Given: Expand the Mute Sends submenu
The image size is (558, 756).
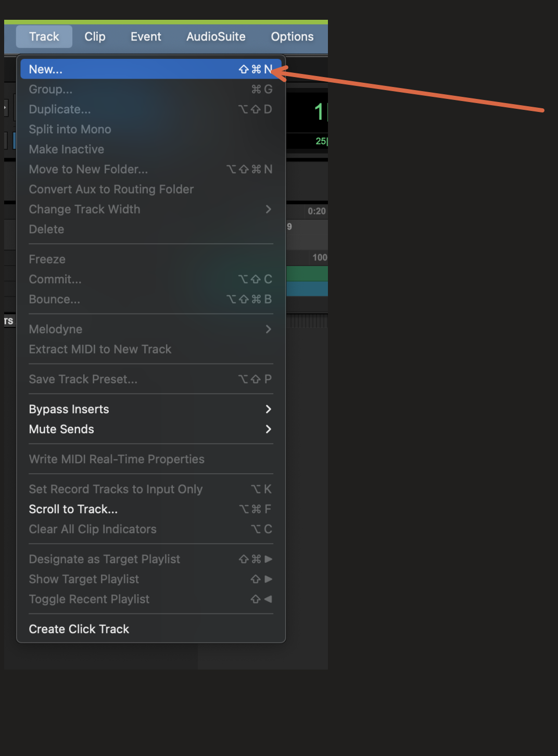Looking at the screenshot, I should pyautogui.click(x=268, y=430).
